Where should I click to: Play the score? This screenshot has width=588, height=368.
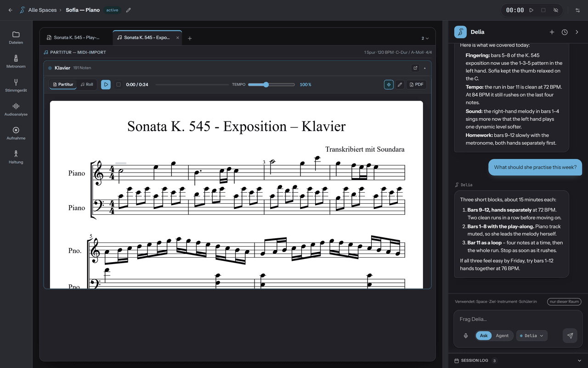(x=106, y=85)
